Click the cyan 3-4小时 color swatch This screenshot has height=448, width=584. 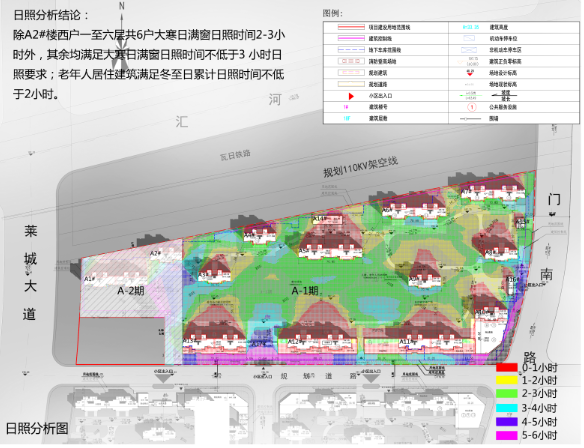click(x=507, y=408)
